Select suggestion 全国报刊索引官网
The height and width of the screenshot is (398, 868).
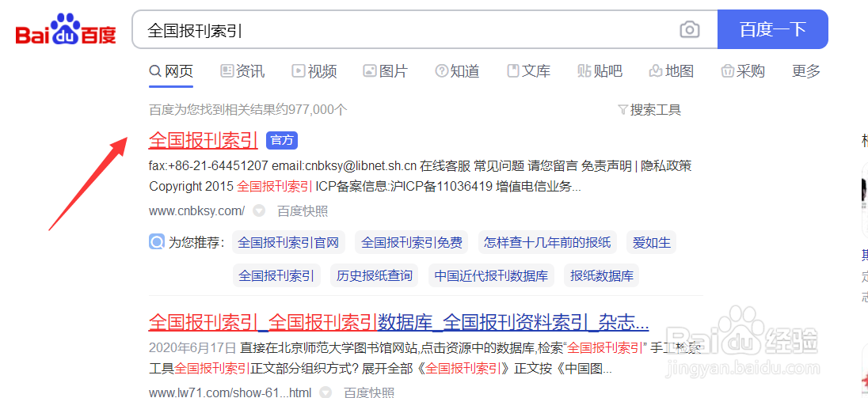pyautogui.click(x=287, y=242)
